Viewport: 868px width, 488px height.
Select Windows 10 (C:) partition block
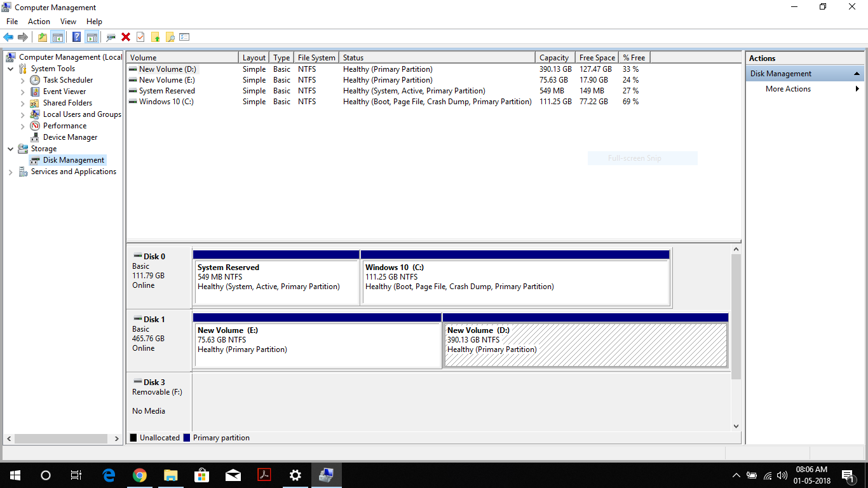pyautogui.click(x=515, y=278)
